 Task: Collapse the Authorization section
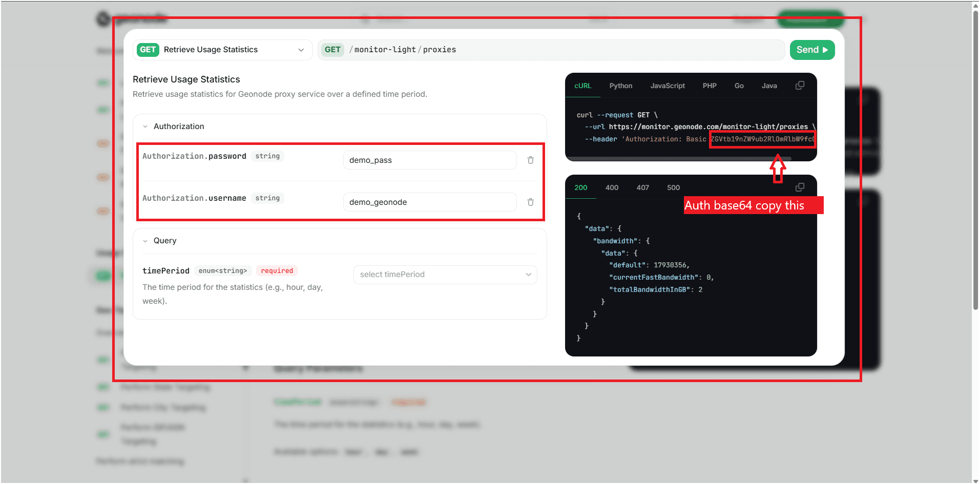point(145,126)
